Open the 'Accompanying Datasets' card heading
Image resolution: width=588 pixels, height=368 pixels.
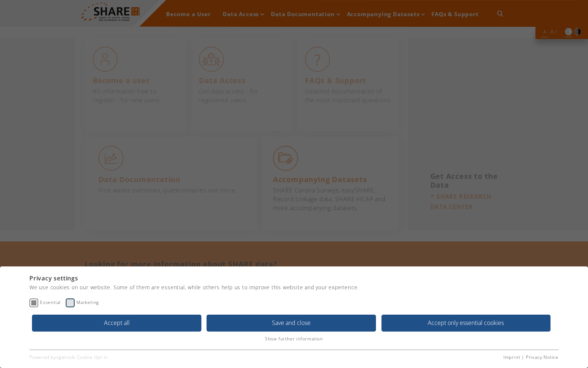pyautogui.click(x=320, y=180)
